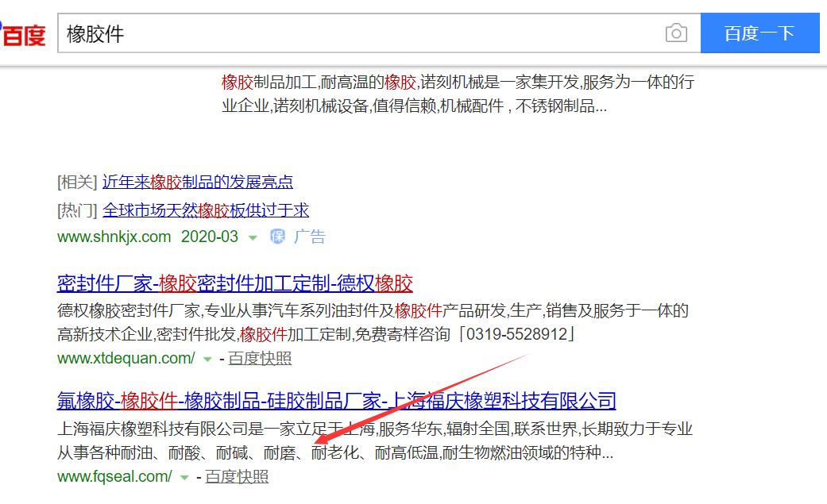
Task: Open 百度快照 for www.fqseal.com result
Action: 237,476
